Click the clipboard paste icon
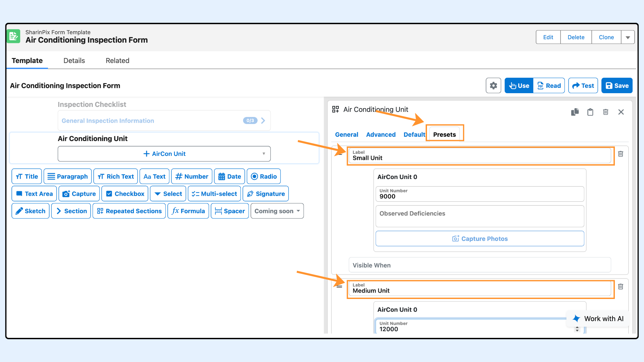Screen dimensions: 644x362 click(590, 112)
